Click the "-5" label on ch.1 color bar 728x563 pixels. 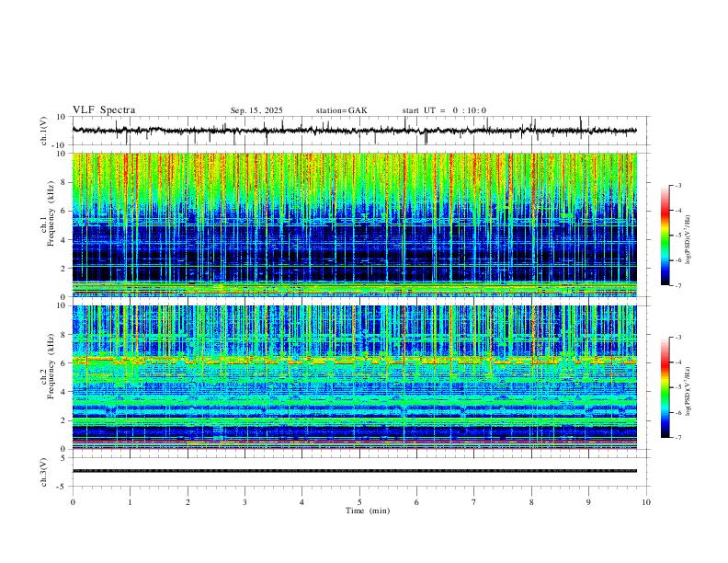pyautogui.click(x=678, y=236)
